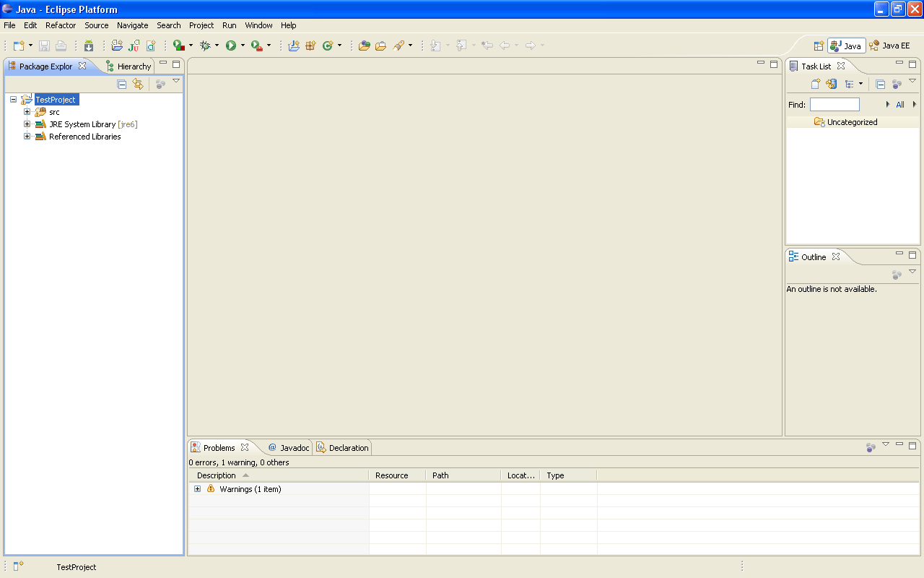Click Synchronize Changed icon in Task List
The image size is (924, 578).
[832, 84]
